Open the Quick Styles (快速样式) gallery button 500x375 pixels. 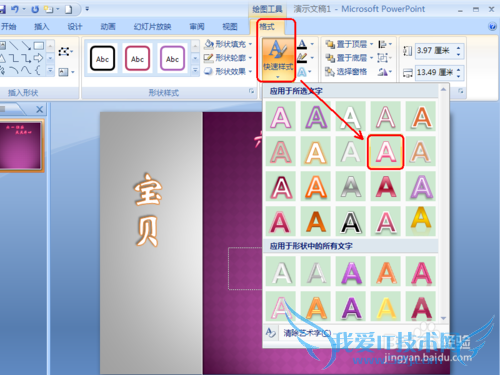coord(277,59)
